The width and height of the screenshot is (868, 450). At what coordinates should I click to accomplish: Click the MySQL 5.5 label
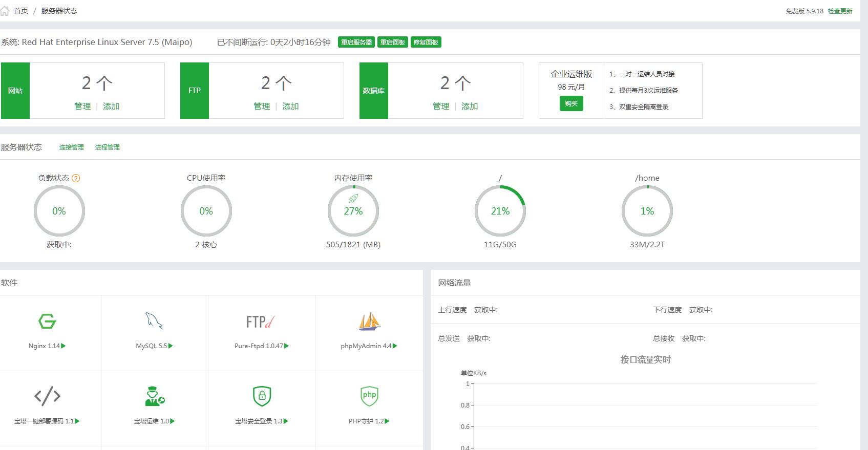pyautogui.click(x=152, y=346)
